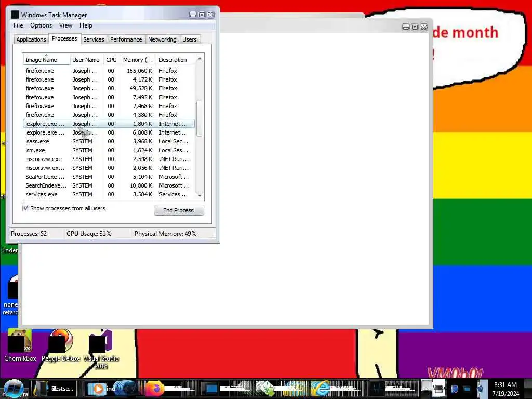This screenshot has height=399, width=532.
Task: Switch to the Users tab
Action: (189, 39)
